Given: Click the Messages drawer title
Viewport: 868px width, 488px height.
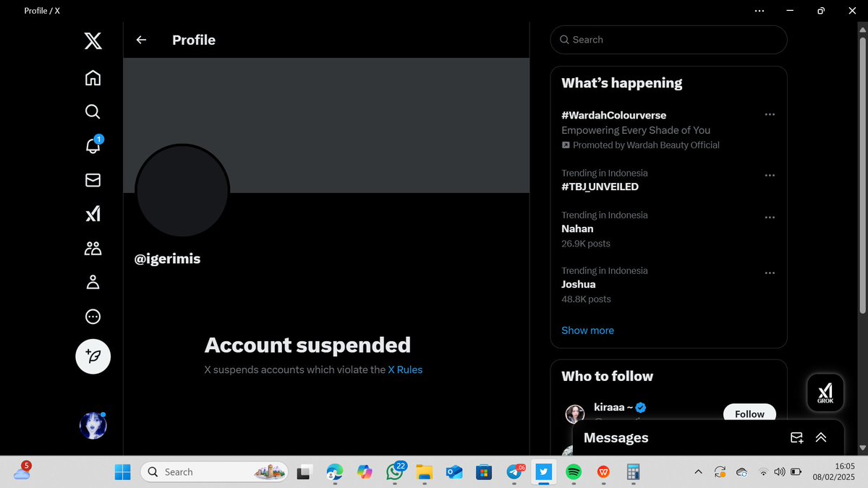Looking at the screenshot, I should pos(616,437).
